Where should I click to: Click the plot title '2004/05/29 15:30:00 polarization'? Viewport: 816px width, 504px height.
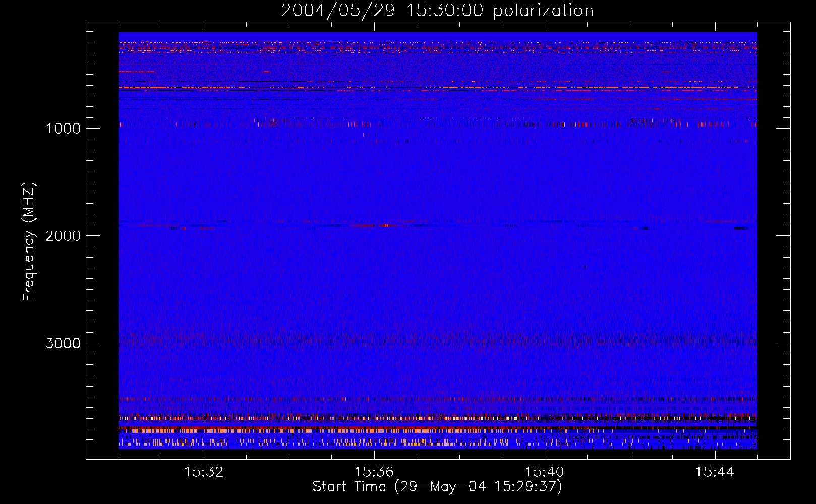pyautogui.click(x=437, y=11)
